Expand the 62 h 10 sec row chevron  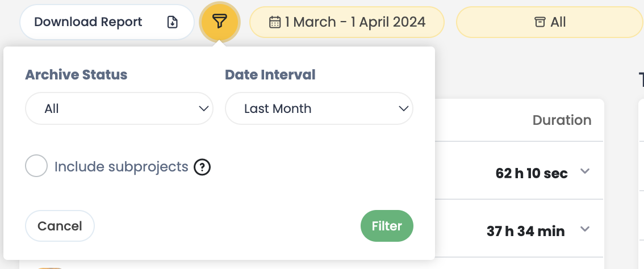585,172
